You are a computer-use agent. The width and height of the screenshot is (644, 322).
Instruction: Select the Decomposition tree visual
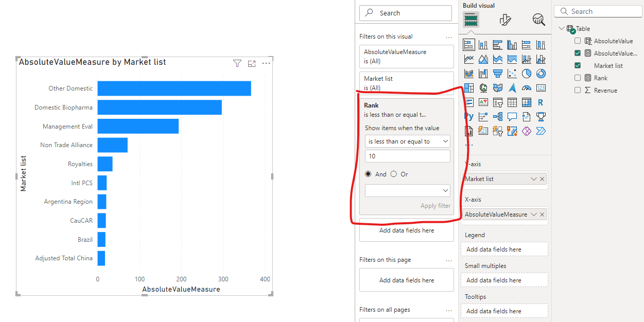(x=497, y=117)
